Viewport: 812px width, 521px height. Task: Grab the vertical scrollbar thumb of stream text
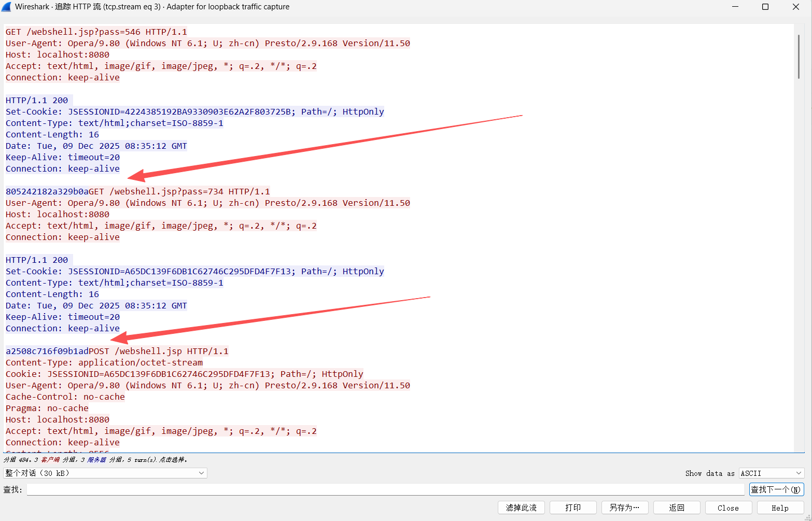[799, 57]
